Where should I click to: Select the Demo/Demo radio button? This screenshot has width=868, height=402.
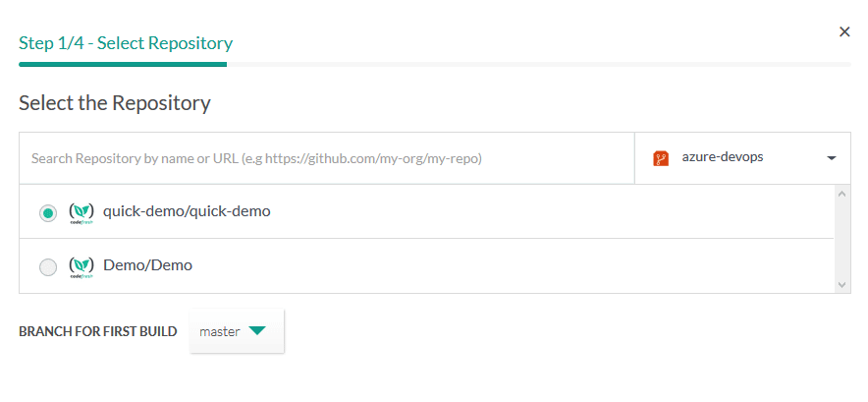coord(47,266)
